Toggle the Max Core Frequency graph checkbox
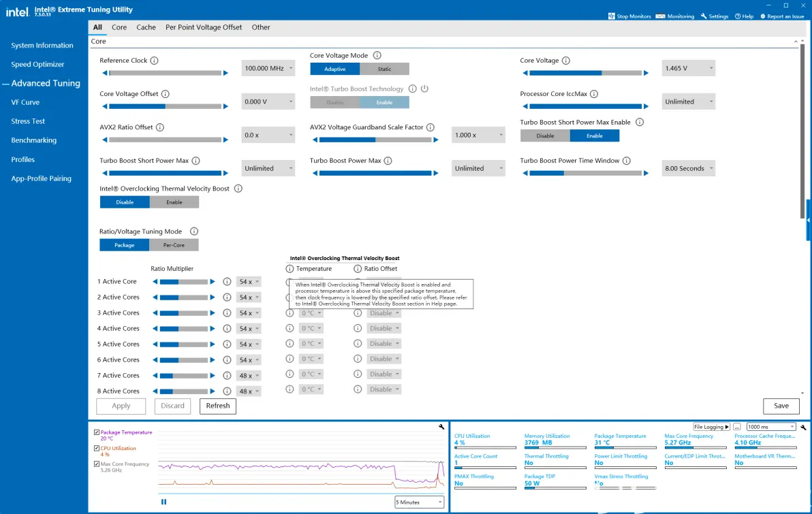The height and width of the screenshot is (514, 812). tap(97, 464)
